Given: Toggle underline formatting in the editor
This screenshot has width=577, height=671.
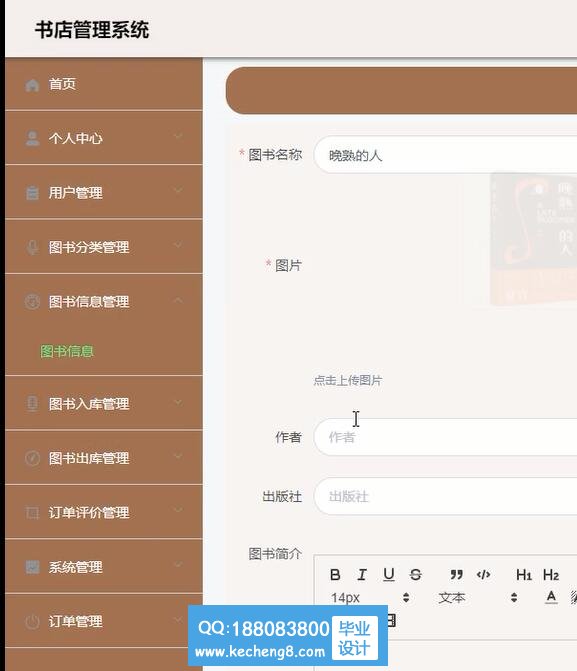Looking at the screenshot, I should pos(389,574).
